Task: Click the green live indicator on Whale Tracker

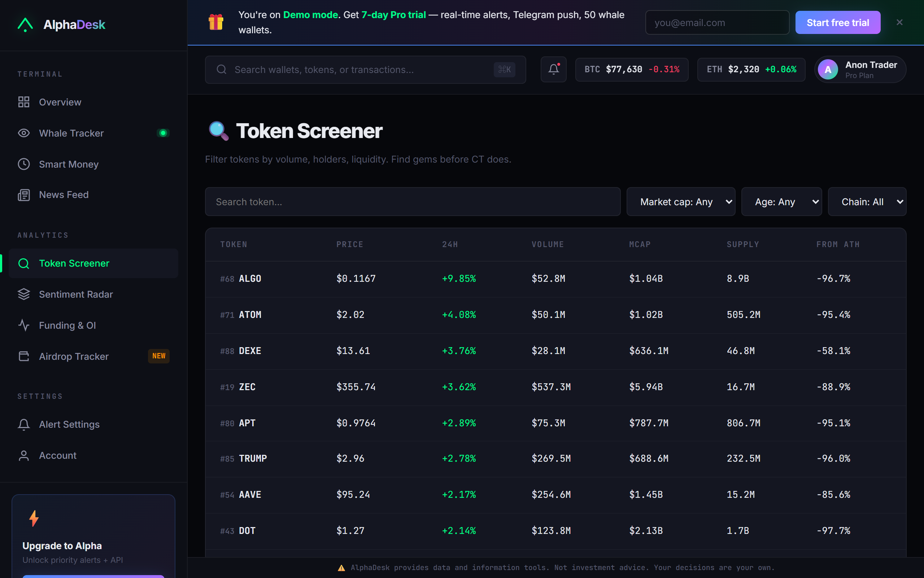Action: (163, 133)
